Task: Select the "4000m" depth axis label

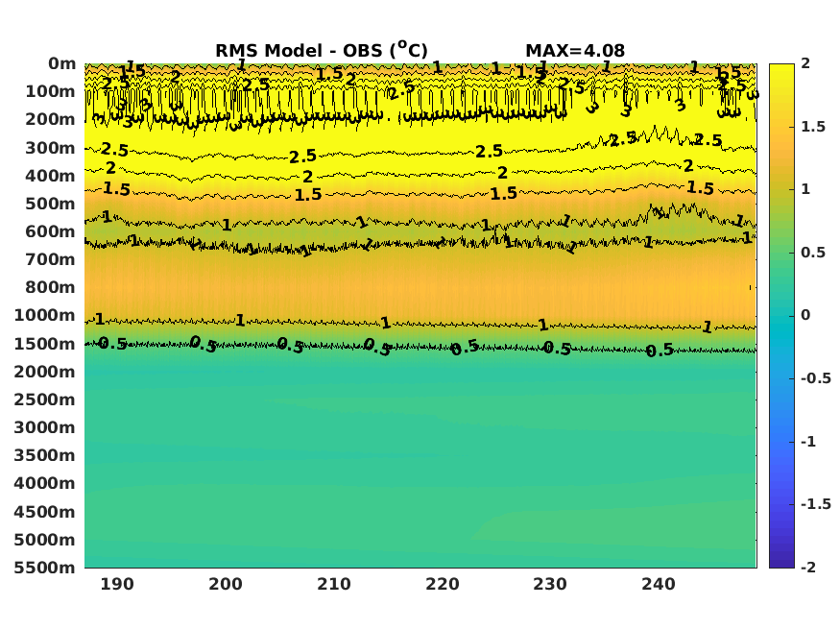Action: pos(45,483)
